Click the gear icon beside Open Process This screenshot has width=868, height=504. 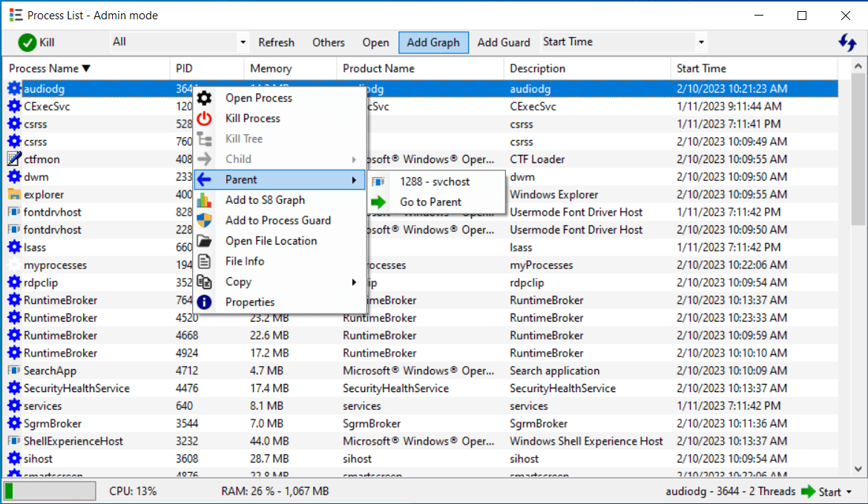[204, 98]
